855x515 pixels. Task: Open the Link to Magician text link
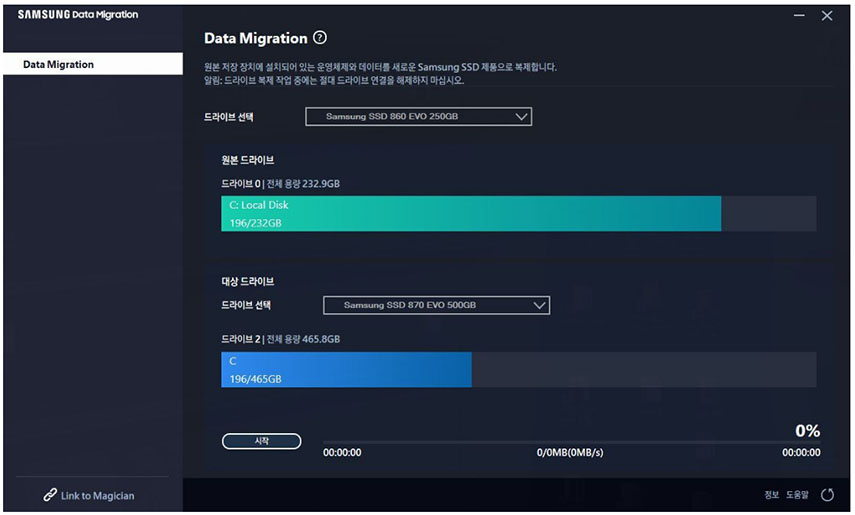98,495
